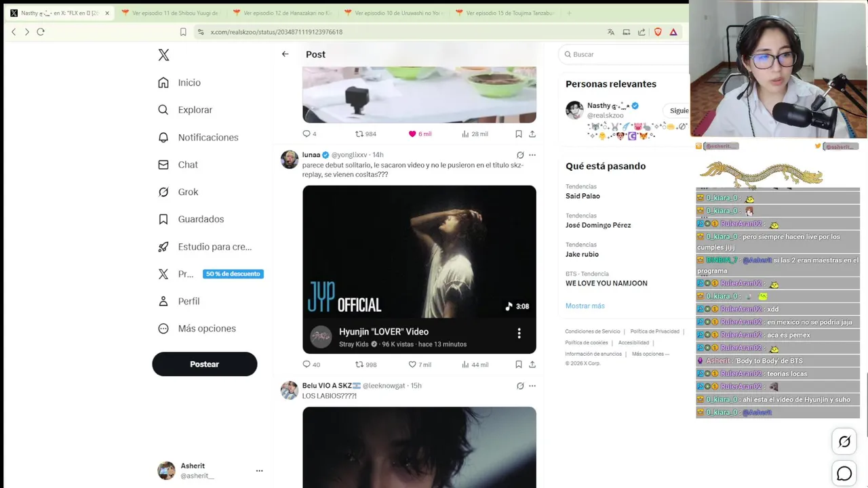
Task: Click the x.com address bar URL
Action: tap(276, 32)
